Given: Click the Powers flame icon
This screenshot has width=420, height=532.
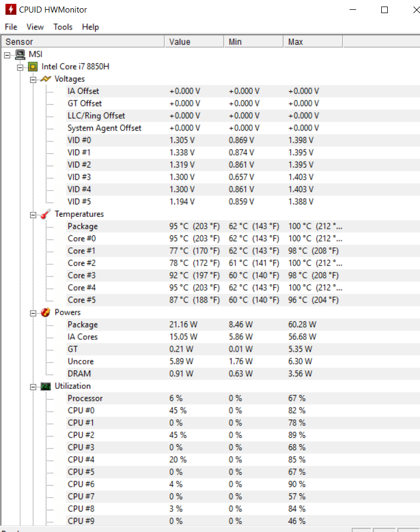Looking at the screenshot, I should point(45,312).
